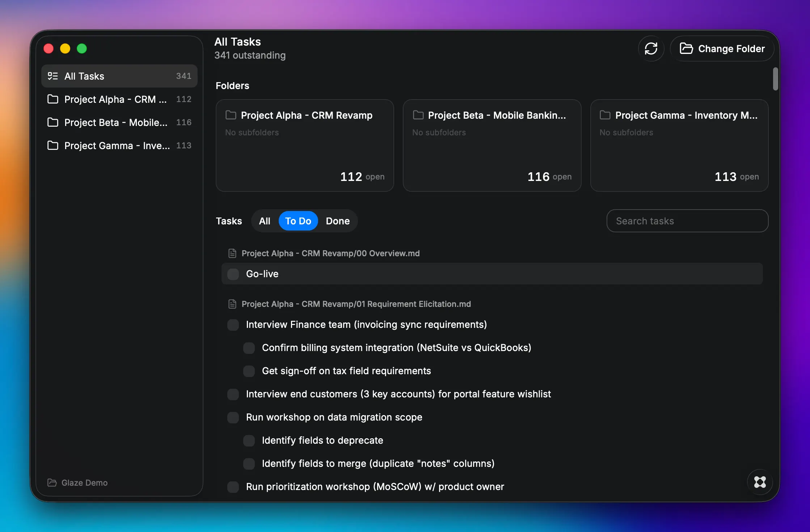Open Project Beta - Mobile folder in sidebar
Screen dimensions: 810x532
coord(119,122)
